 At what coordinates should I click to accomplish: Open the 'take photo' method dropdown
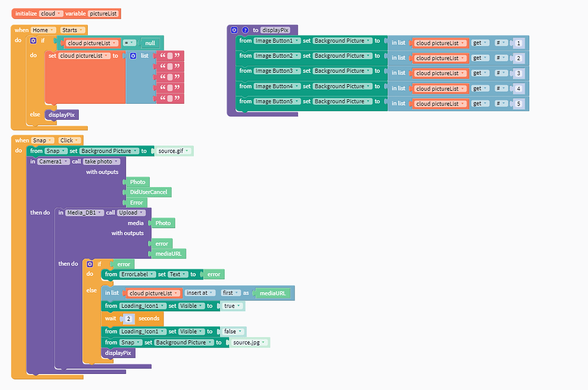[101, 162]
